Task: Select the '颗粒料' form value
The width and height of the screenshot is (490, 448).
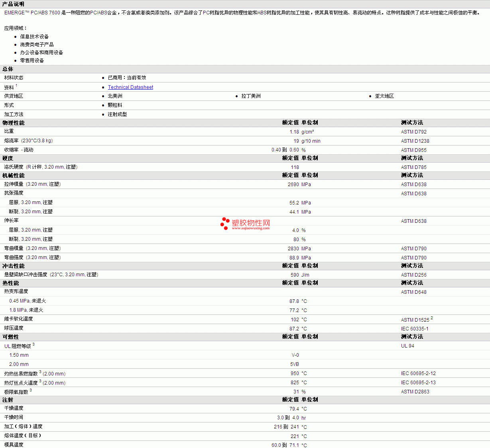Action: click(115, 105)
